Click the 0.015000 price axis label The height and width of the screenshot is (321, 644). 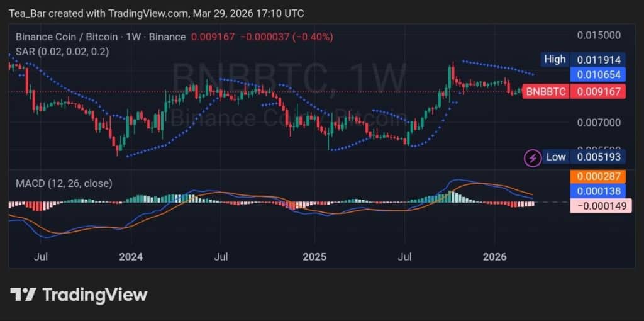pyautogui.click(x=599, y=35)
